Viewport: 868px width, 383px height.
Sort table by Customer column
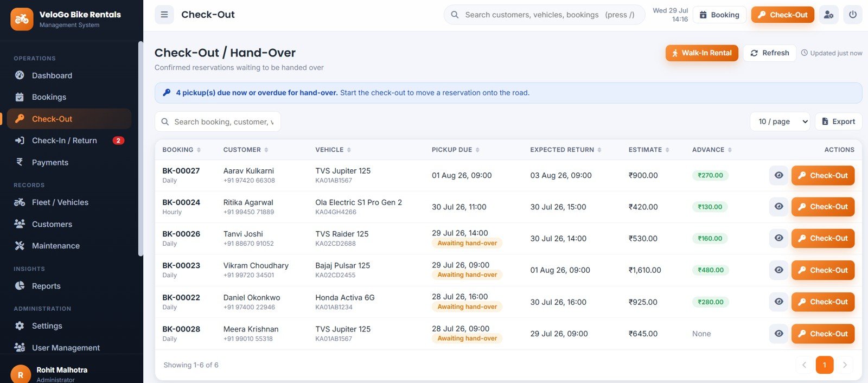[246, 150]
